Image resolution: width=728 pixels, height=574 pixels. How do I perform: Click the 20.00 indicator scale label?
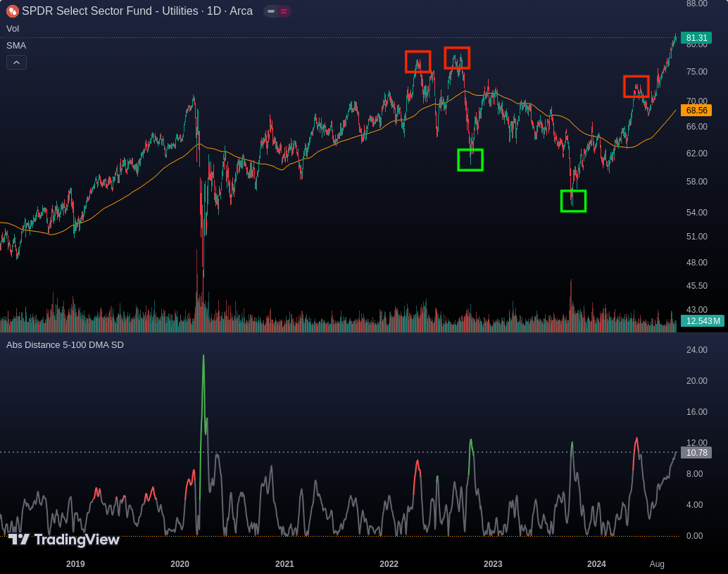tap(696, 381)
